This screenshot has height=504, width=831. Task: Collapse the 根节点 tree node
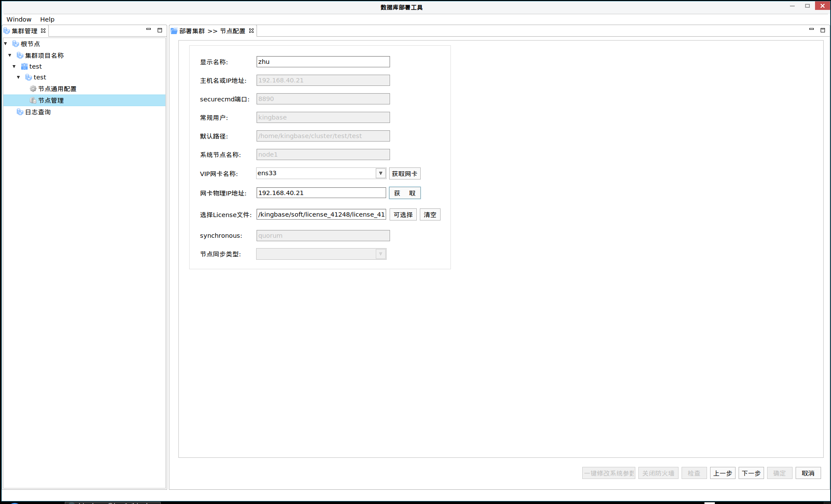tap(6, 44)
